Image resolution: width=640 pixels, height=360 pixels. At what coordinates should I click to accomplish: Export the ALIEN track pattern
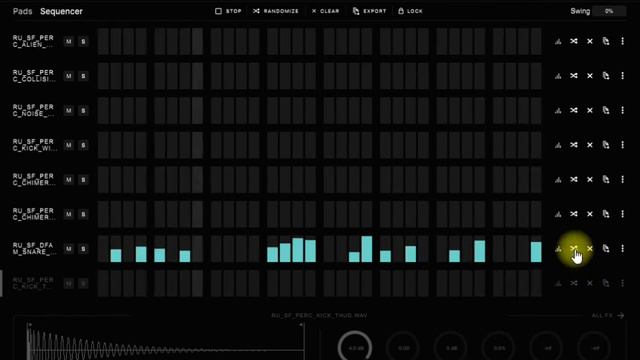point(606,41)
